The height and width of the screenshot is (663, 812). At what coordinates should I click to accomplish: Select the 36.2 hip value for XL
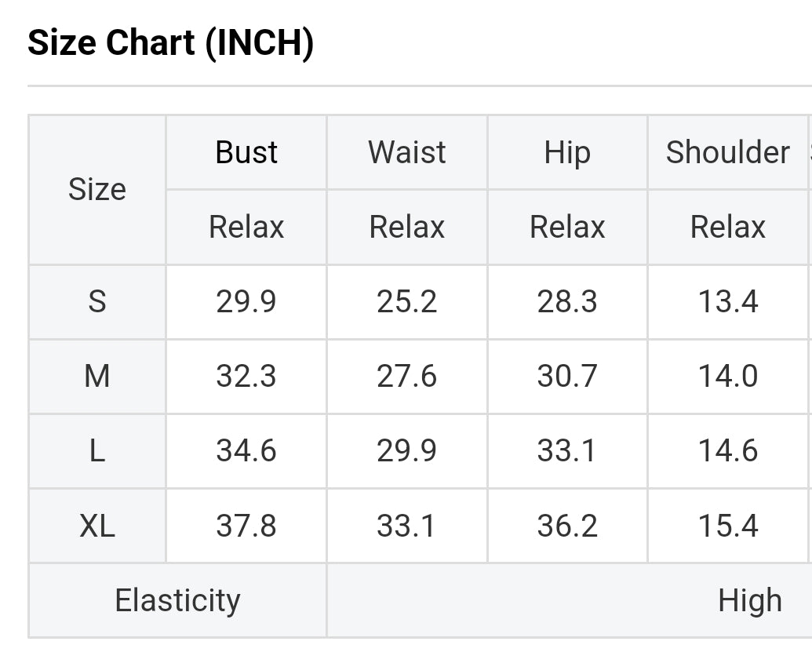[567, 526]
